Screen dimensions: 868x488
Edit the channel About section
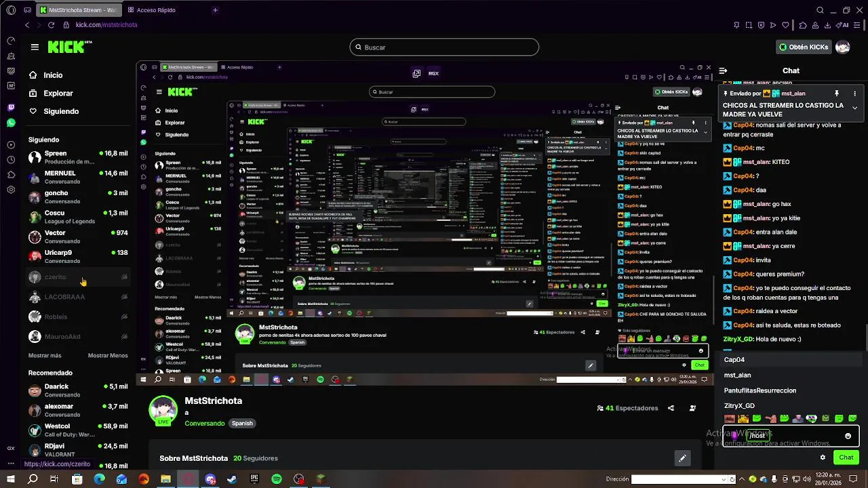pos(682,458)
